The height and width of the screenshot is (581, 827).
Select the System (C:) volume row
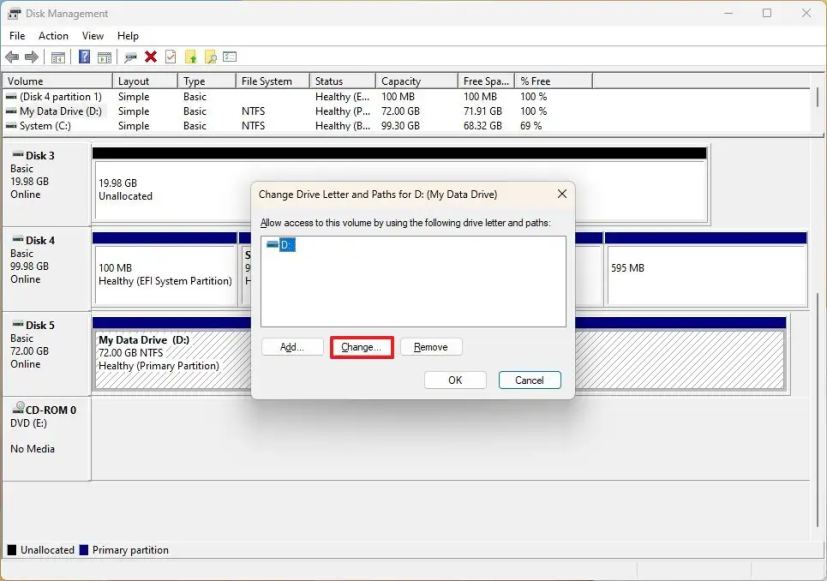click(x=406, y=126)
